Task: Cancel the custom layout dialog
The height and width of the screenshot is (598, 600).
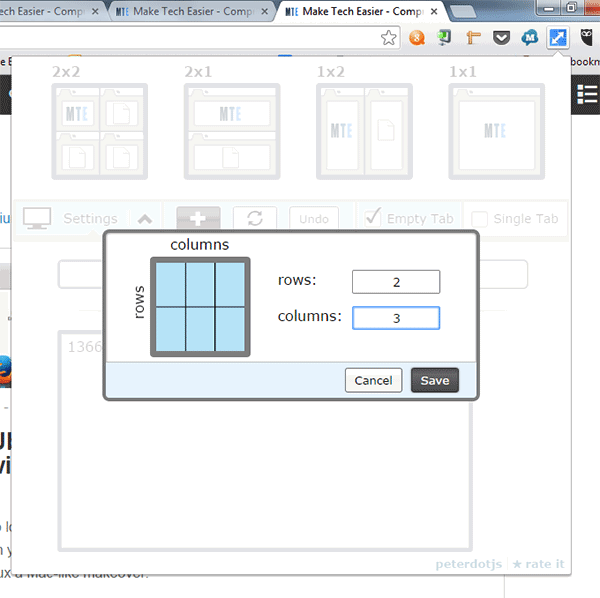Action: [373, 380]
